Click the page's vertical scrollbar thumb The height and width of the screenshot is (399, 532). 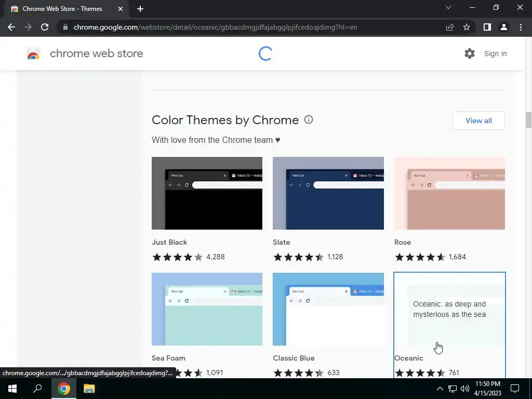tap(528, 120)
